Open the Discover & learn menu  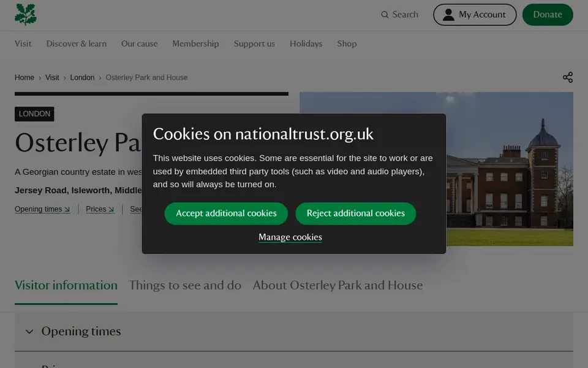point(77,44)
